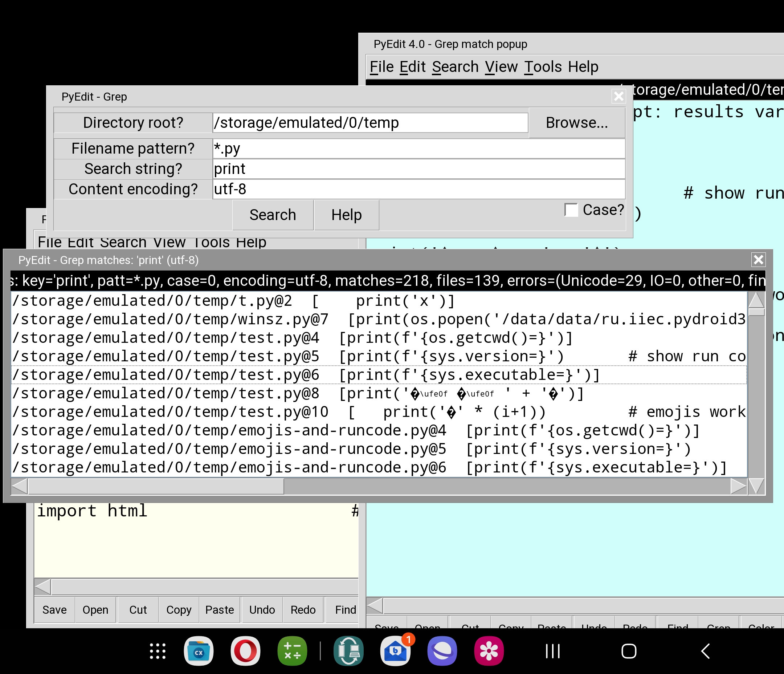
Task: Click matches list scroll-right arrow
Action: [x=739, y=486]
